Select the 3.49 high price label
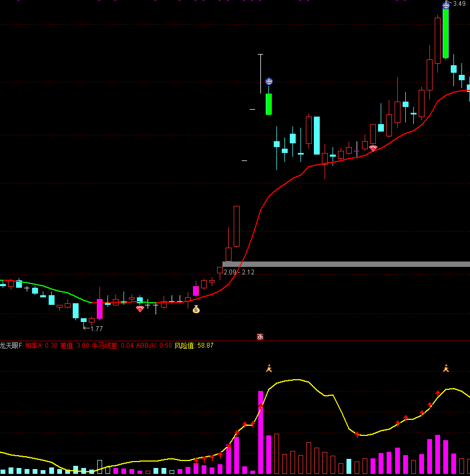This screenshot has width=470, height=476. pos(459,4)
